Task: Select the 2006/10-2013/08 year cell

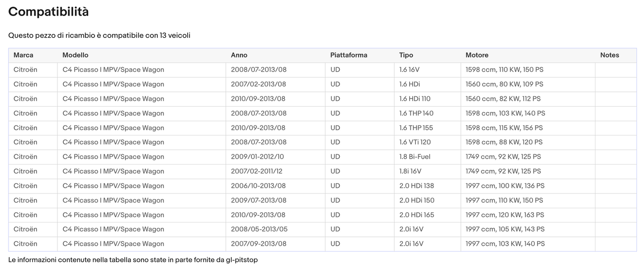Action: tap(258, 186)
